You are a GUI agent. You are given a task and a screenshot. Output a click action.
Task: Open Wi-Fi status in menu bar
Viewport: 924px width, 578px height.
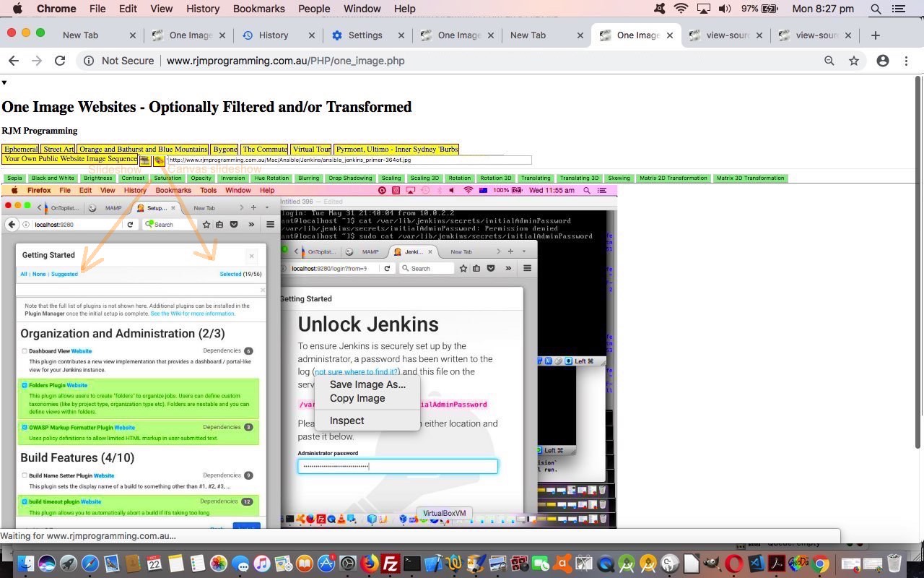pos(681,9)
